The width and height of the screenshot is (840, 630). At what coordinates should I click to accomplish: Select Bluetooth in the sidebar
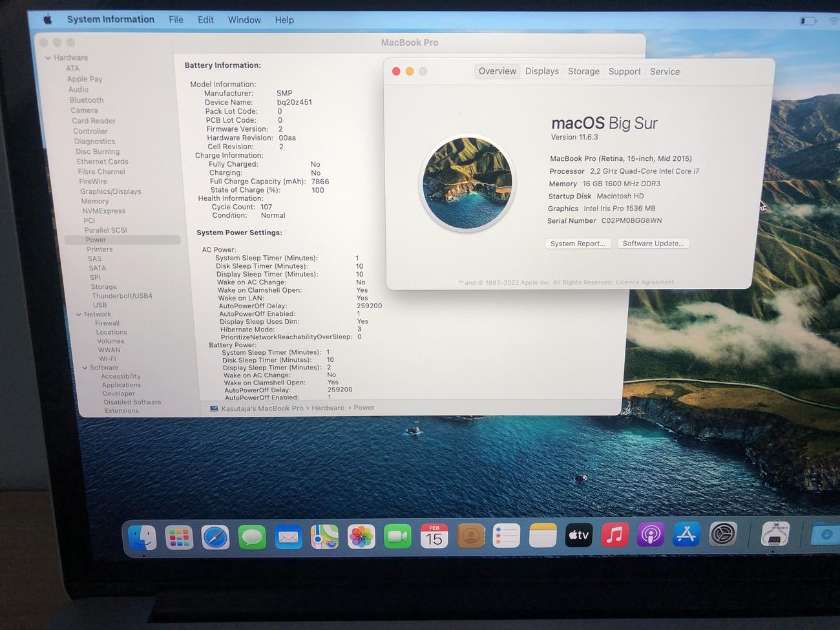point(87,100)
